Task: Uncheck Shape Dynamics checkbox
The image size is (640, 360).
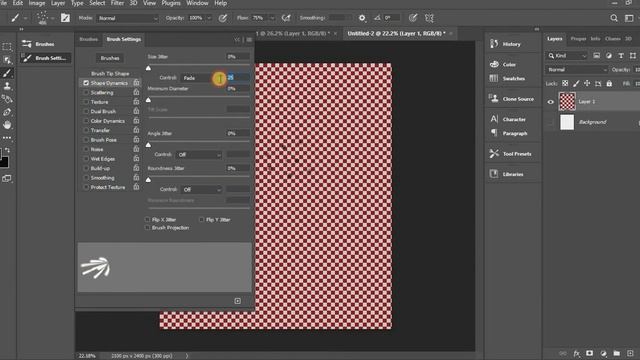Action: tap(86, 83)
